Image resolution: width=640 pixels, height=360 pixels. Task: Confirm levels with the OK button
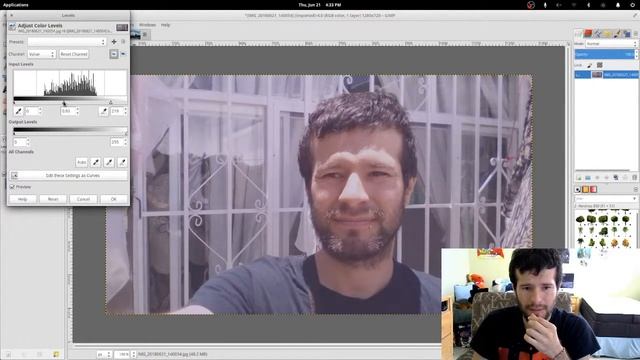[114, 199]
